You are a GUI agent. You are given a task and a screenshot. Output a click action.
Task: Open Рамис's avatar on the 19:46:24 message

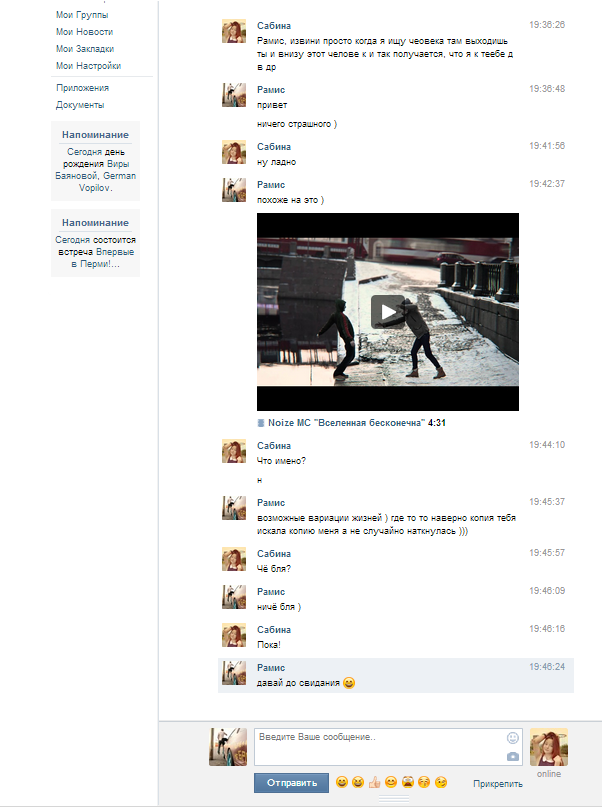(234, 673)
